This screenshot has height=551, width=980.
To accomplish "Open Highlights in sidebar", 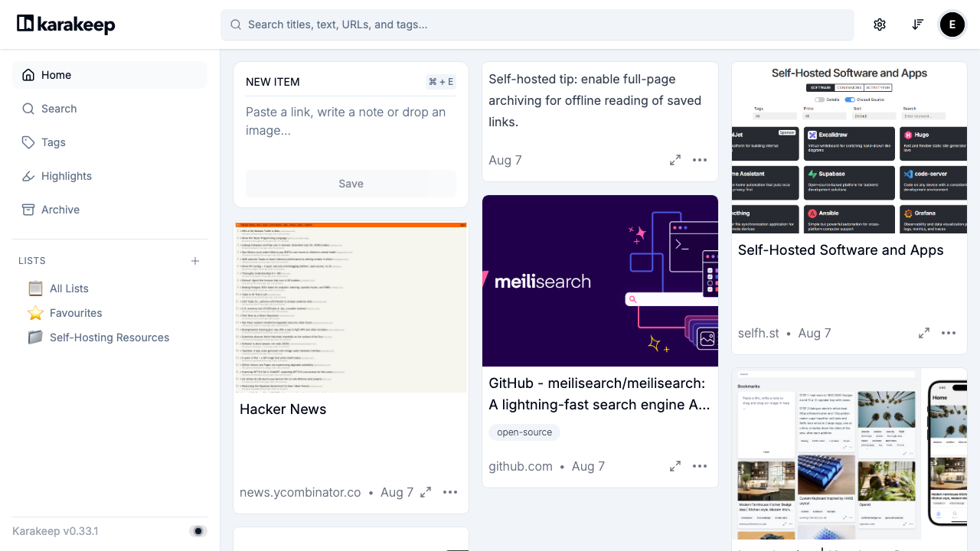I will [109, 176].
